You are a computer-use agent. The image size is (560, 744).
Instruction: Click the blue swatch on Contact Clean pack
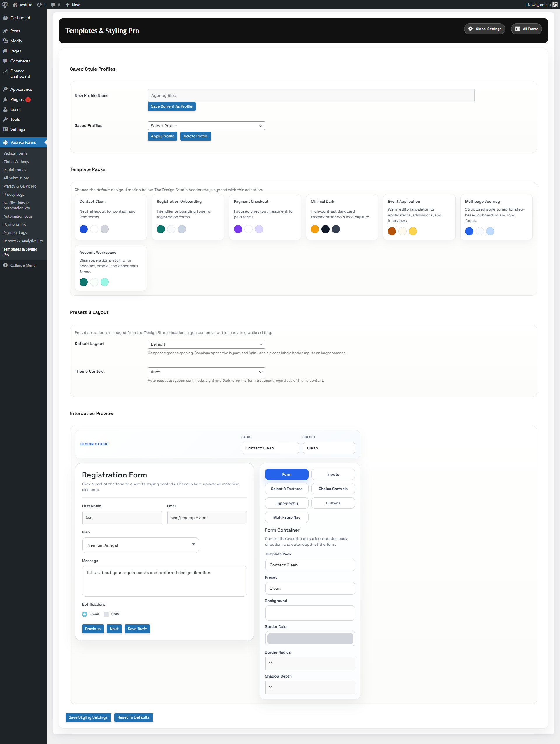(84, 230)
